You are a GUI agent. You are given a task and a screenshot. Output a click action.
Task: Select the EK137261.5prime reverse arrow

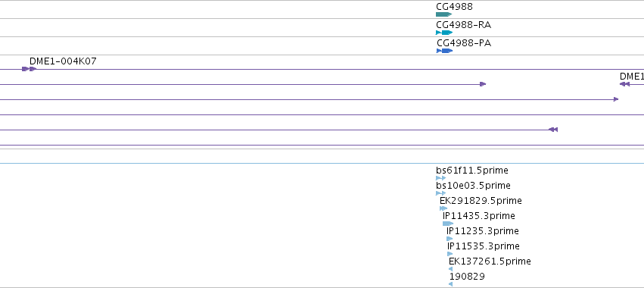click(x=450, y=269)
